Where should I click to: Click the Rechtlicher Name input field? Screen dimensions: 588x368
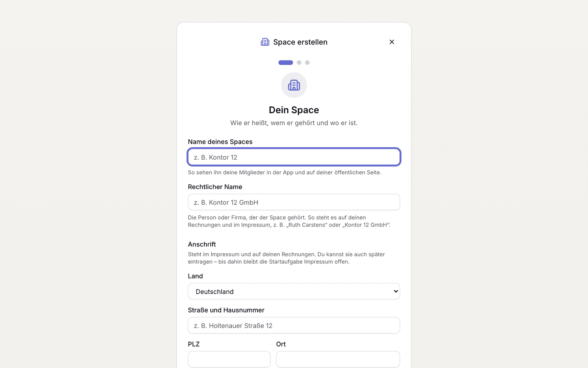click(x=294, y=202)
